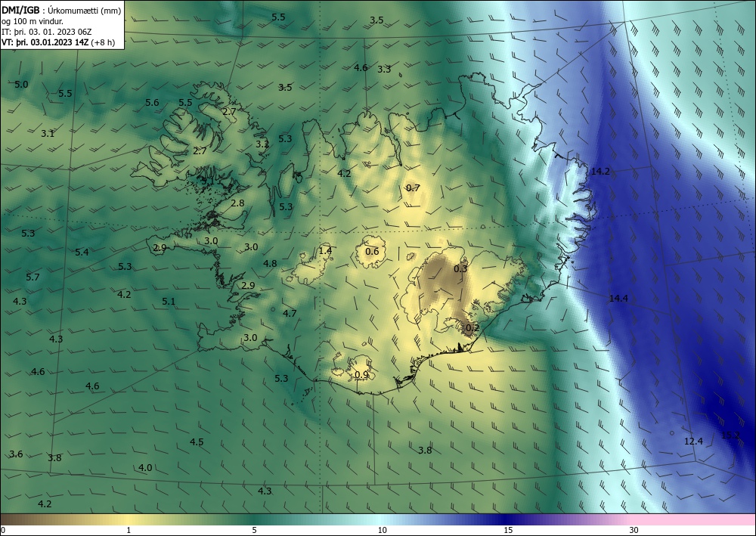Select the 3.3 value label on the map
This screenshot has height=536, width=756.
(384, 69)
